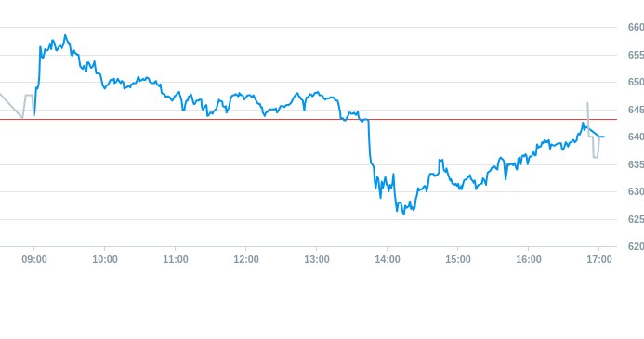Click the 14:00 time axis label
The width and height of the screenshot is (644, 339).
[388, 260]
